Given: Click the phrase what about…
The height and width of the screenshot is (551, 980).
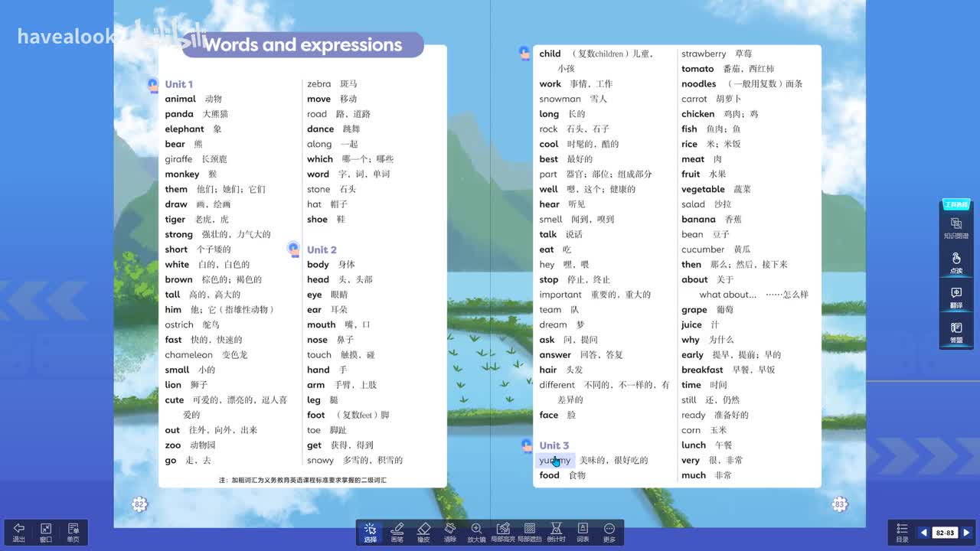Looking at the screenshot, I should pyautogui.click(x=727, y=295).
